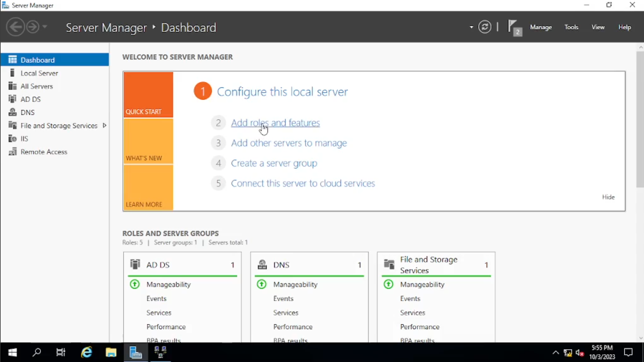This screenshot has height=362, width=644.
Task: Open Internet Explorer from taskbar
Action: pyautogui.click(x=87, y=352)
